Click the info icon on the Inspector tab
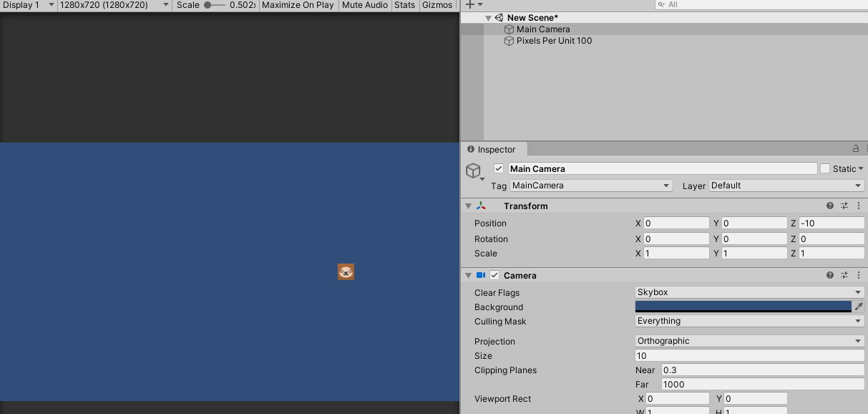868x414 pixels. pyautogui.click(x=471, y=150)
